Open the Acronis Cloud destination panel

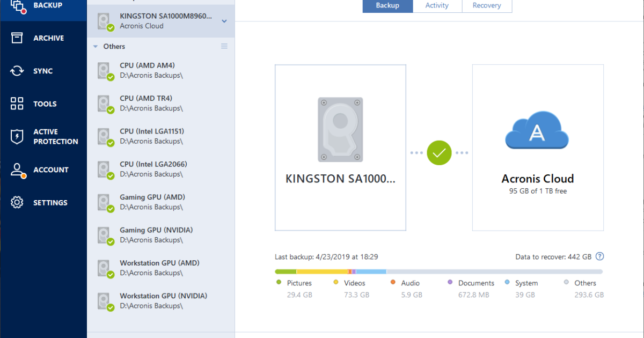click(537, 148)
